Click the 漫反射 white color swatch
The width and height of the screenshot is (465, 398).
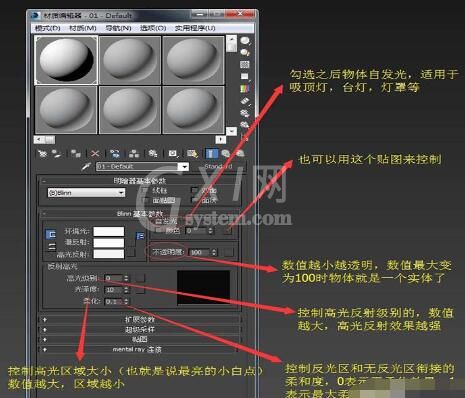pos(109,242)
